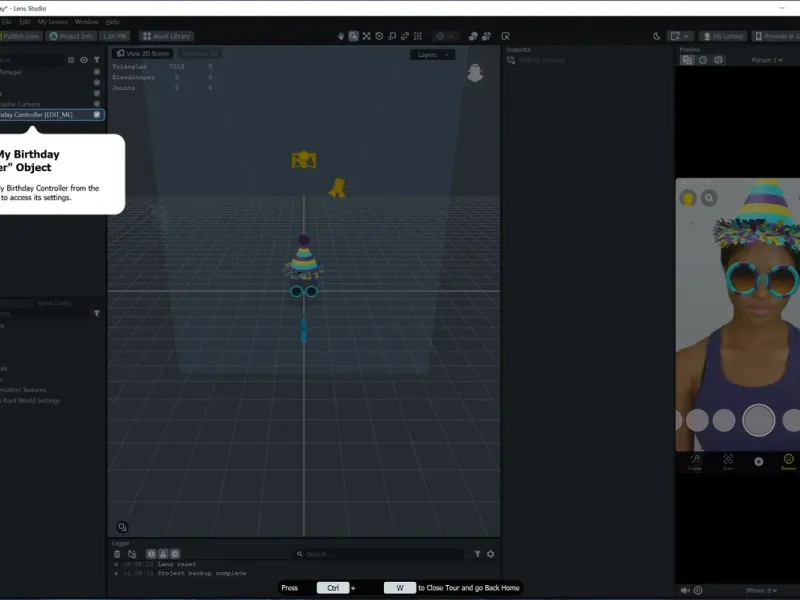Switch to View 2D Scene tab
The width and height of the screenshot is (800, 600).
coord(143,54)
